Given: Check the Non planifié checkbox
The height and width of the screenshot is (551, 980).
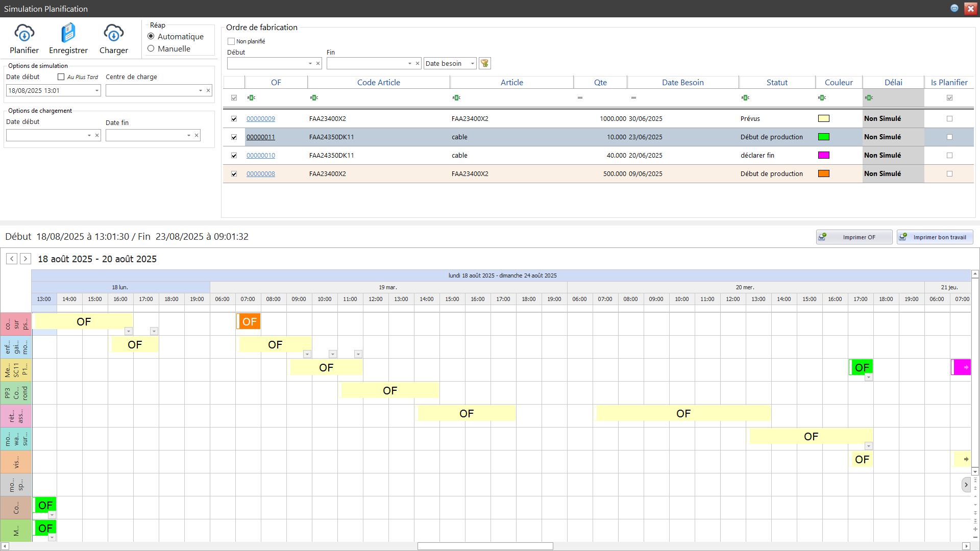Looking at the screenshot, I should click(231, 41).
